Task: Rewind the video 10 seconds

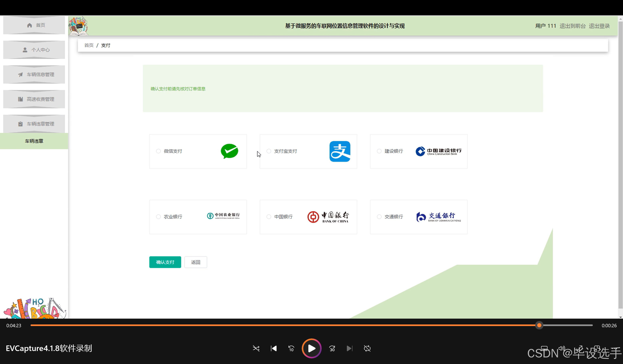Action: point(291,348)
